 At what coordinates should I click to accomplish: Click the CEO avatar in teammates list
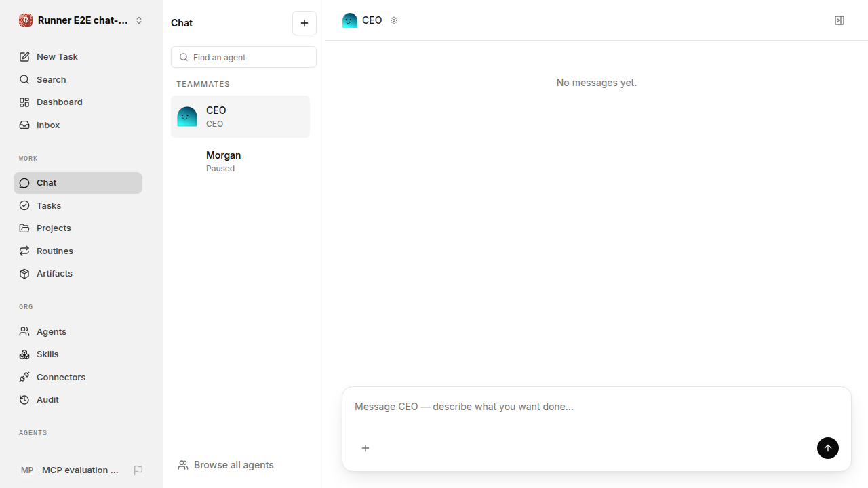point(187,117)
